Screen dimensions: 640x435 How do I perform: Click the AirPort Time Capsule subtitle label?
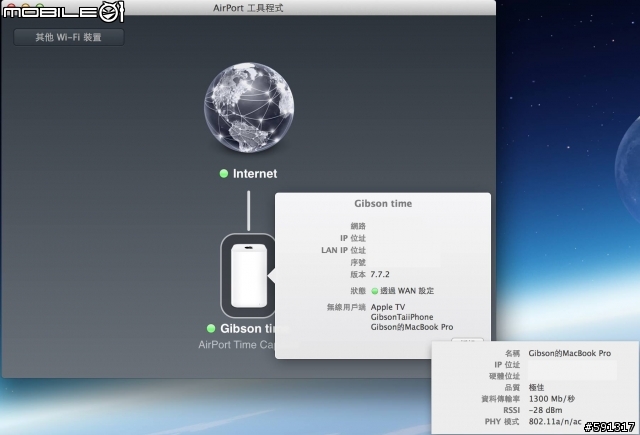(x=237, y=345)
